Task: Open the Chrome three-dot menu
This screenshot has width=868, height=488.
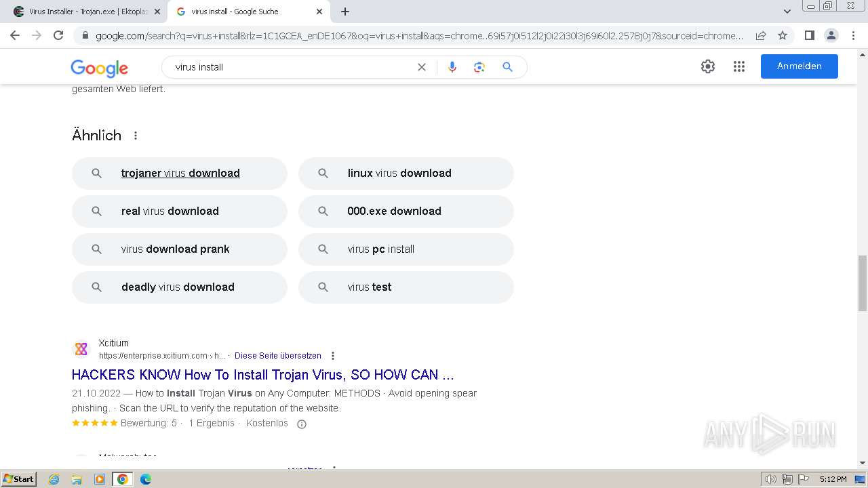Action: tap(854, 35)
